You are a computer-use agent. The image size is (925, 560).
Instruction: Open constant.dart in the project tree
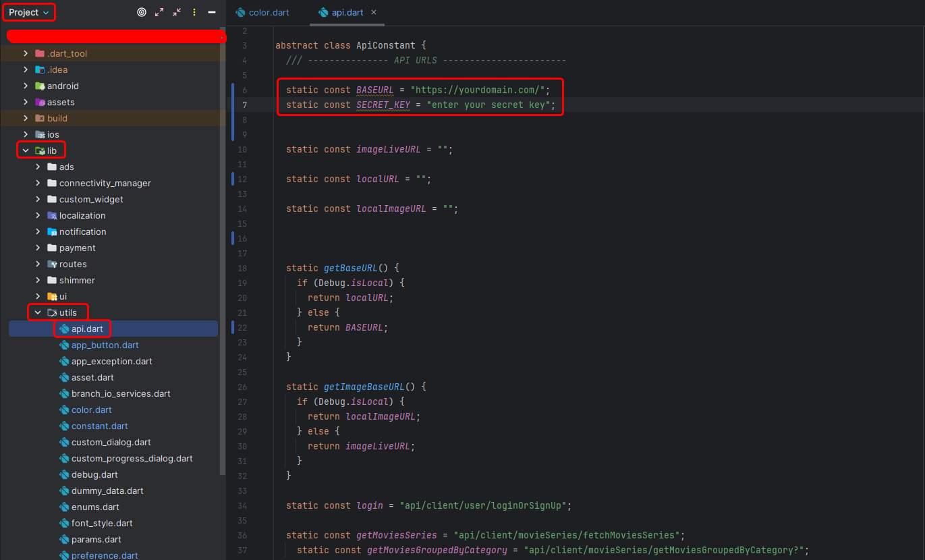[x=99, y=426]
